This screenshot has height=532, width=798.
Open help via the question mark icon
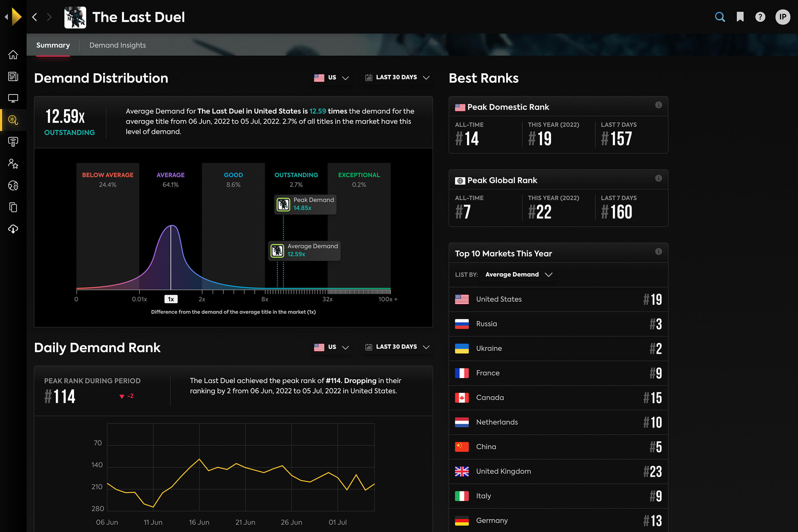(760, 17)
